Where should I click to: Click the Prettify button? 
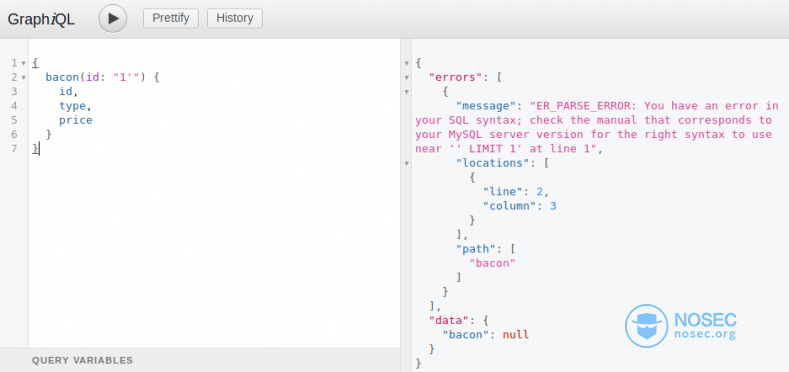[x=171, y=19]
